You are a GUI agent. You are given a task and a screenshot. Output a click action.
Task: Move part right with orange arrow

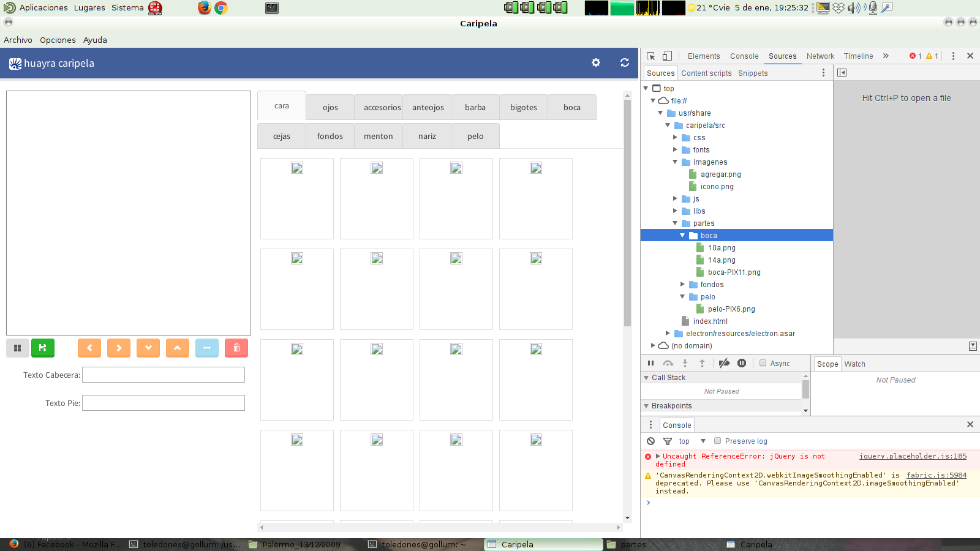tap(119, 348)
